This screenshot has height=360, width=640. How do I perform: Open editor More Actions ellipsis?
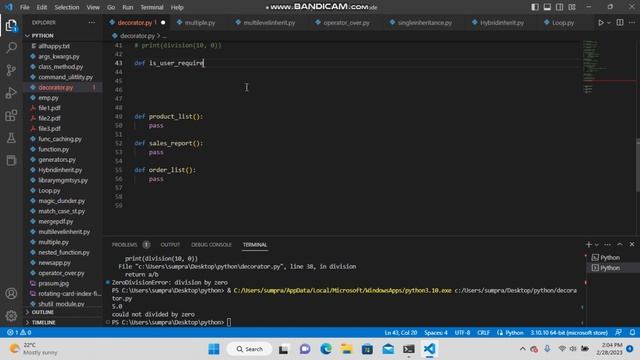tap(632, 22)
